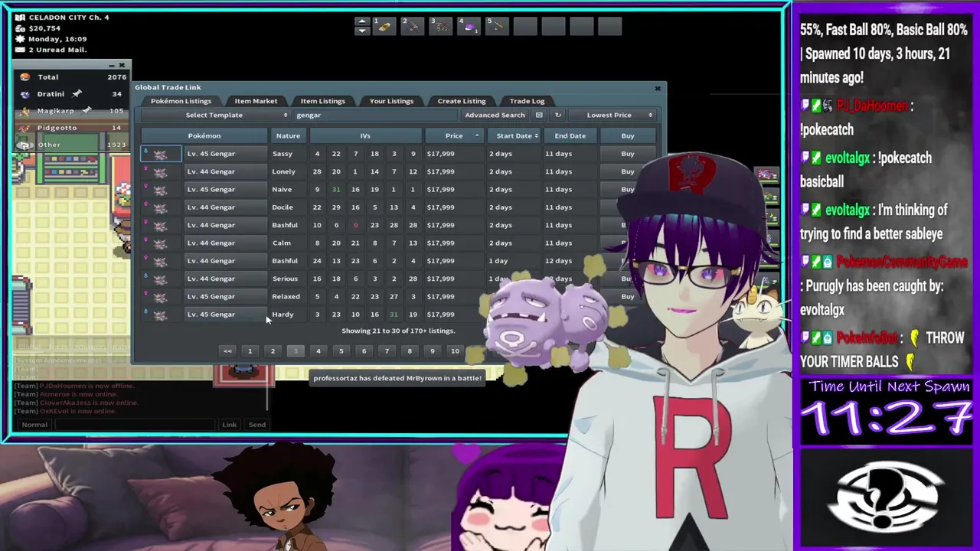980x551 pixels.
Task: Click Gengar sprite in Hardy row
Action: pos(160,315)
